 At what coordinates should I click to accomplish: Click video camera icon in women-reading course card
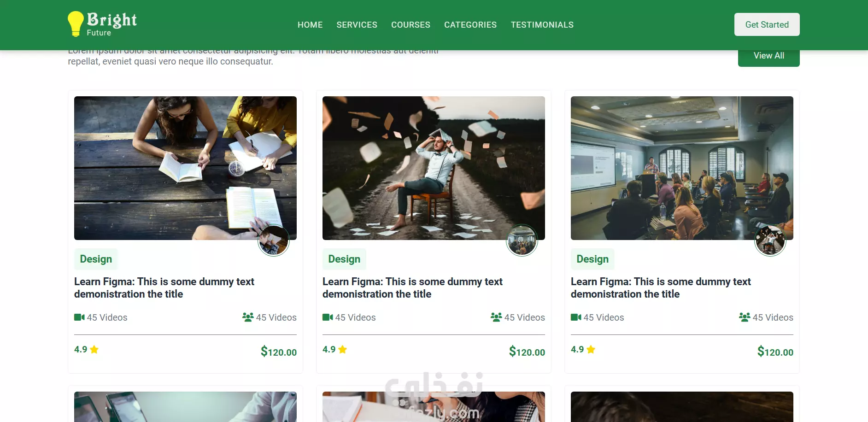(x=79, y=317)
